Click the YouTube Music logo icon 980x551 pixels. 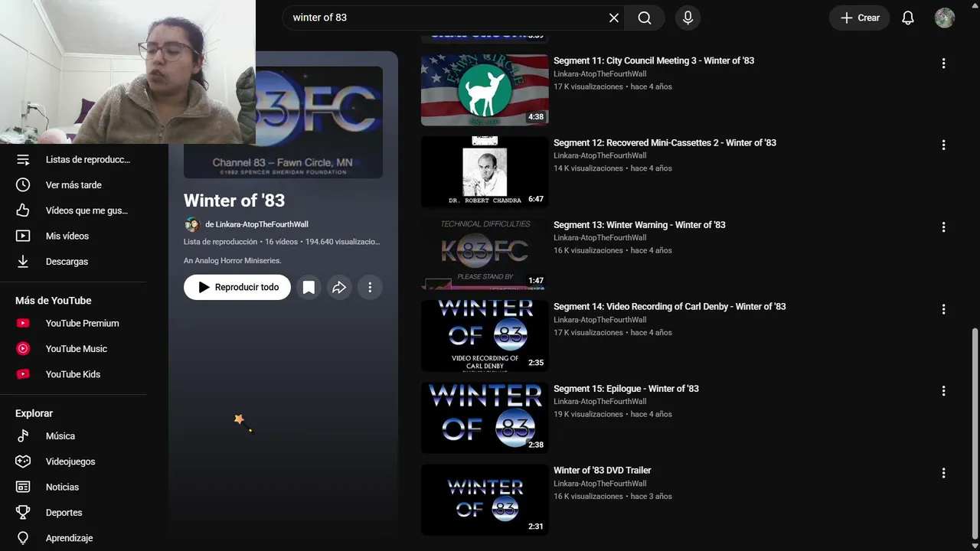click(x=23, y=349)
